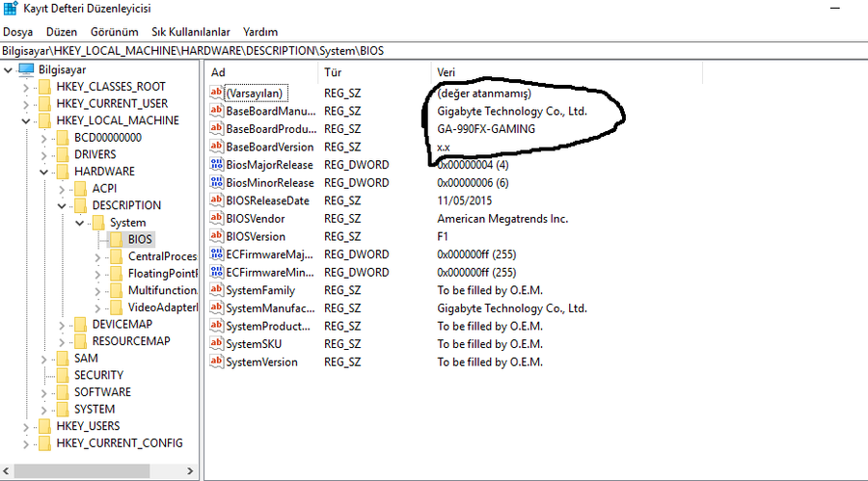Click the American Megatrends Inc. value
Screen dimensions: 868x481
point(502,219)
